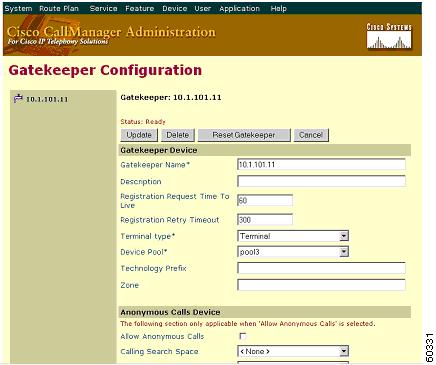The image size is (436, 365).
Task: Click the Cancel button
Action: click(311, 135)
